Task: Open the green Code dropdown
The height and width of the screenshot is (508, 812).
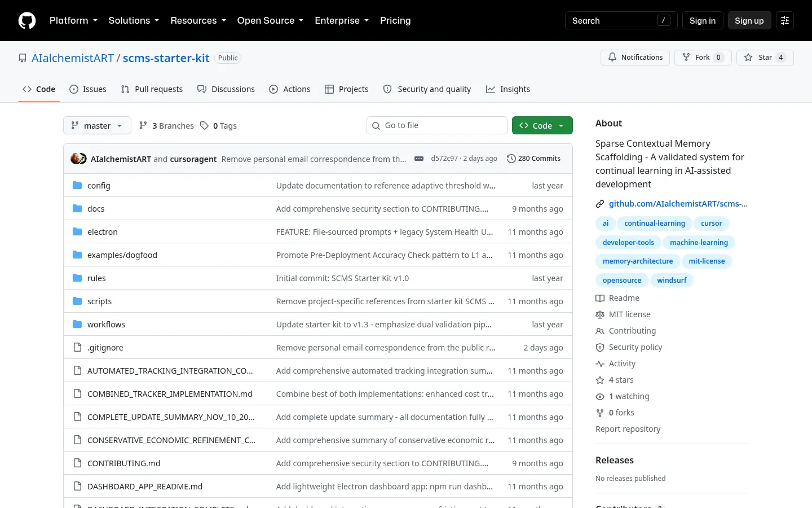Action: pyautogui.click(x=542, y=125)
